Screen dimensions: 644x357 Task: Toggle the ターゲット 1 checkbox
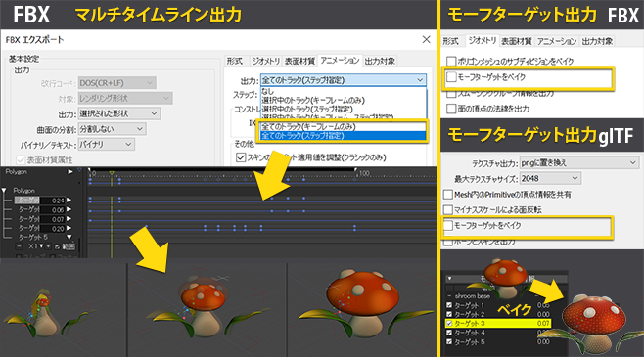click(449, 305)
